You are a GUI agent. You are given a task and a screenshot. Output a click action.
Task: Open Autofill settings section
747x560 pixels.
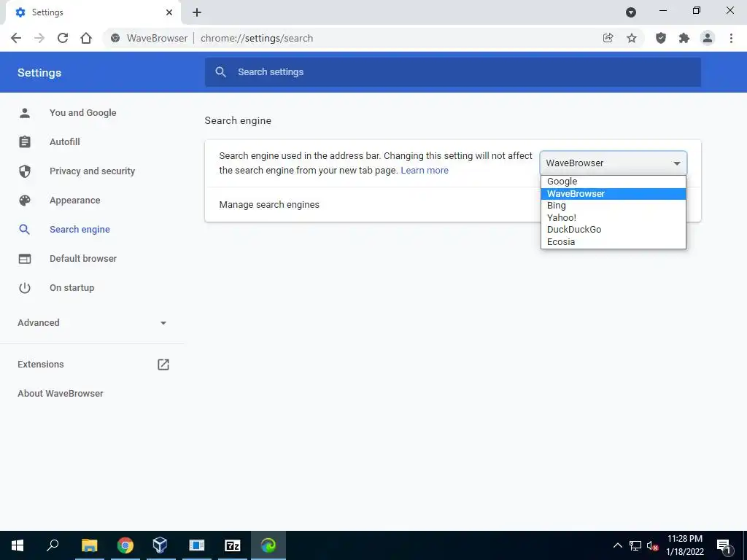tap(65, 142)
